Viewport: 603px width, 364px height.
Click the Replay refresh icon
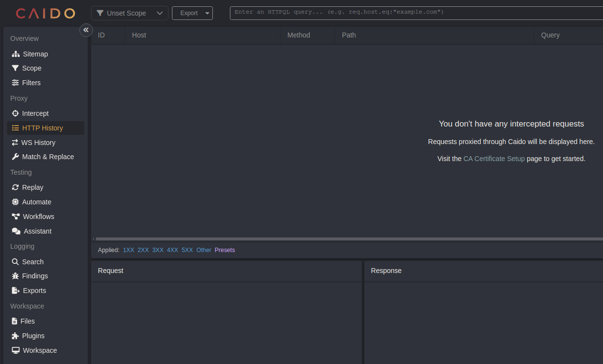coord(15,187)
